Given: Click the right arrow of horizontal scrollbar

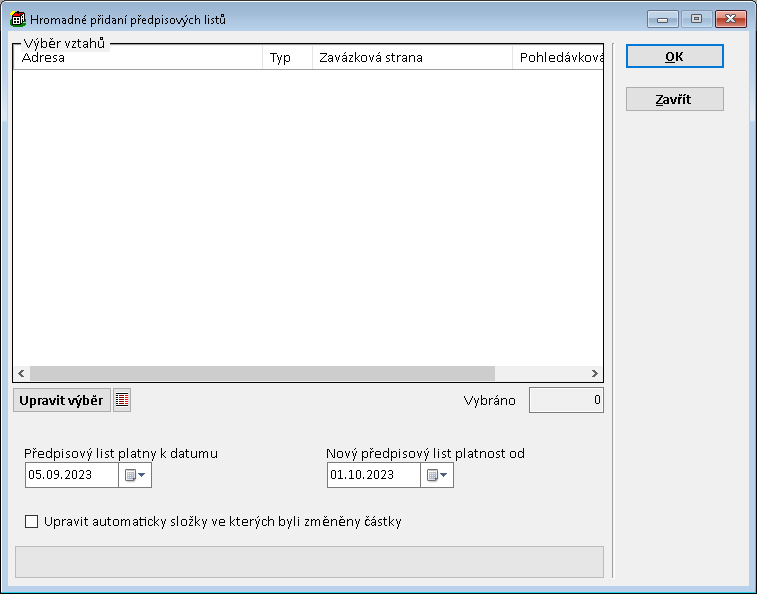Looking at the screenshot, I should [595, 373].
